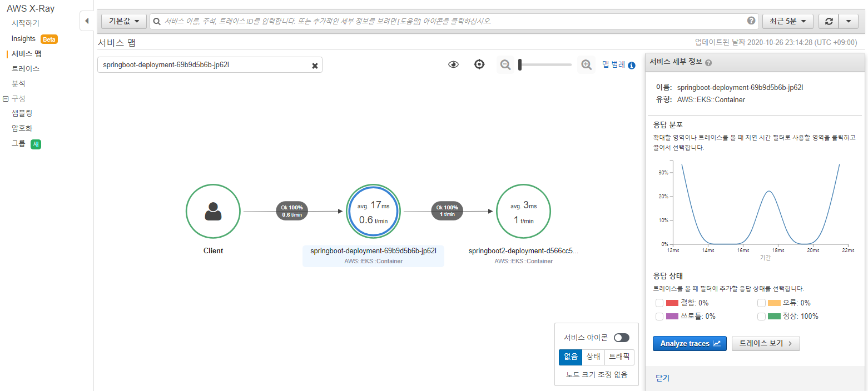This screenshot has height=391, width=868.
Task: Open 샘플링 in the sidebar
Action: (22, 113)
